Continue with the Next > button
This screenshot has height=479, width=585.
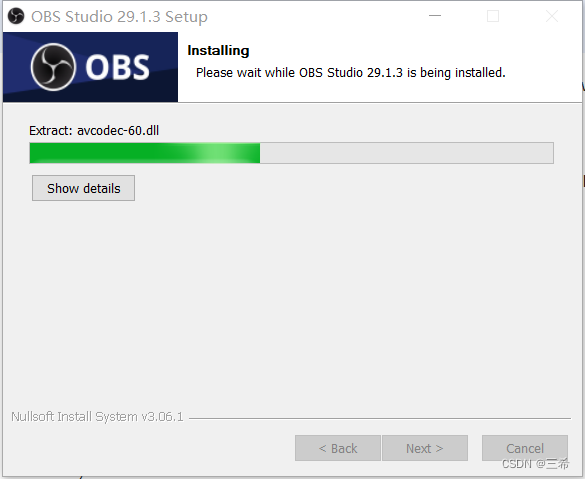pyautogui.click(x=425, y=448)
